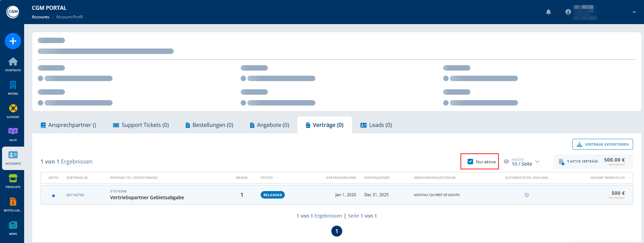Switch to Leads tab
Screen dimensions: 644x243
tap(376, 125)
